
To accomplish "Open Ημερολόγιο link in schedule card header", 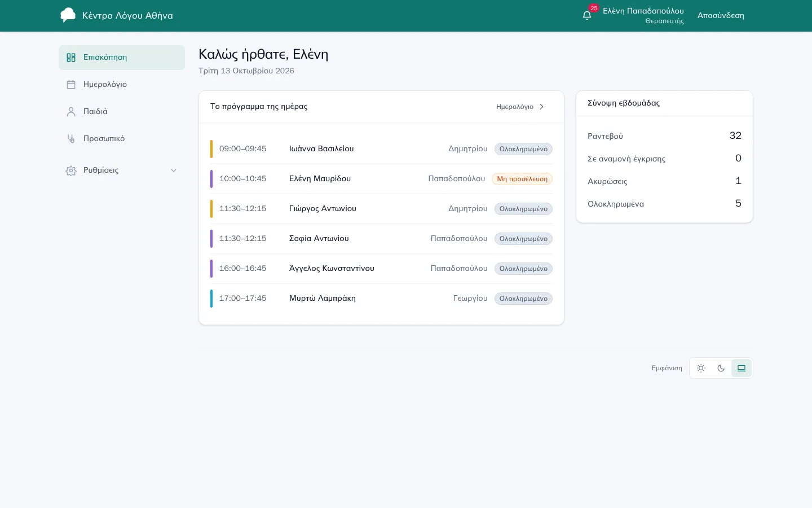I will coord(520,107).
